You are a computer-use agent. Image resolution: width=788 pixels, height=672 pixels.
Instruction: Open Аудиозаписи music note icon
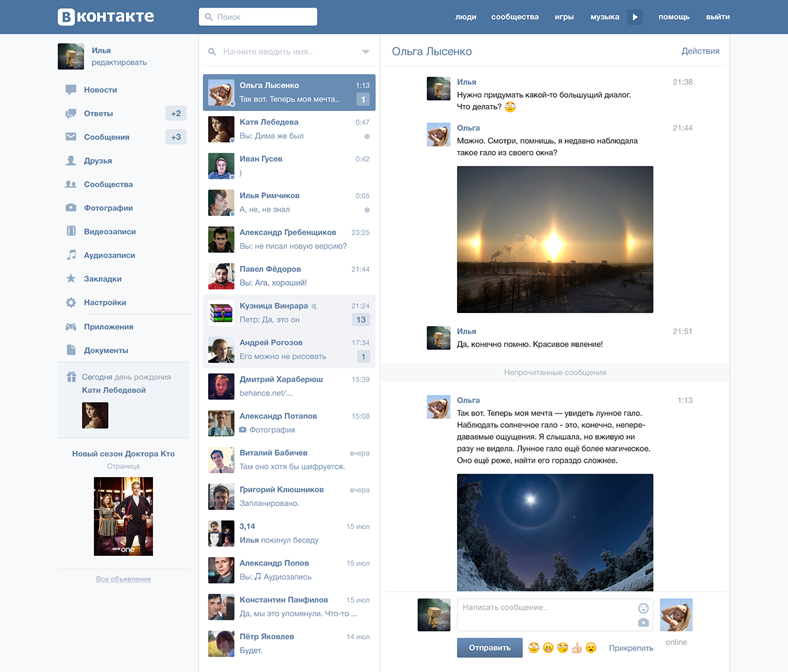71,255
